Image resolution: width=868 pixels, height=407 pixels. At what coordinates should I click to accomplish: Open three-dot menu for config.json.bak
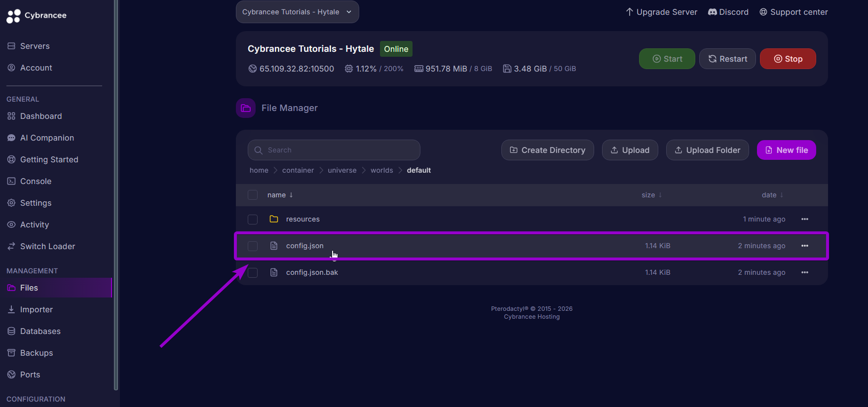(x=804, y=272)
